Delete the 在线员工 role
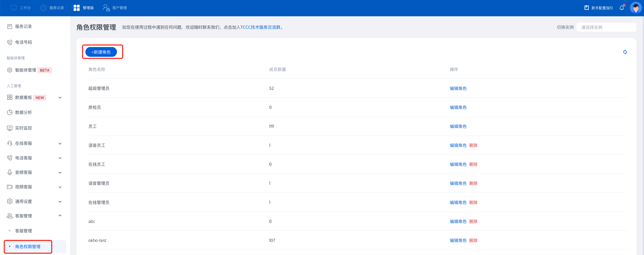Image resolution: width=644 pixels, height=255 pixels. point(473,164)
